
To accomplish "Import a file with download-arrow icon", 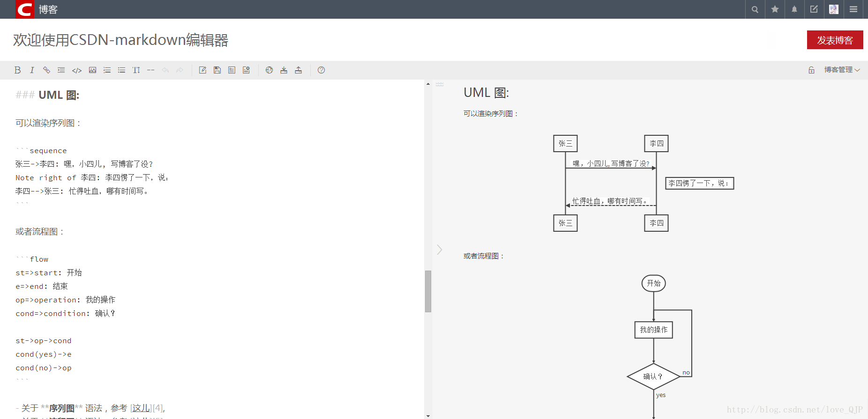I will [284, 70].
